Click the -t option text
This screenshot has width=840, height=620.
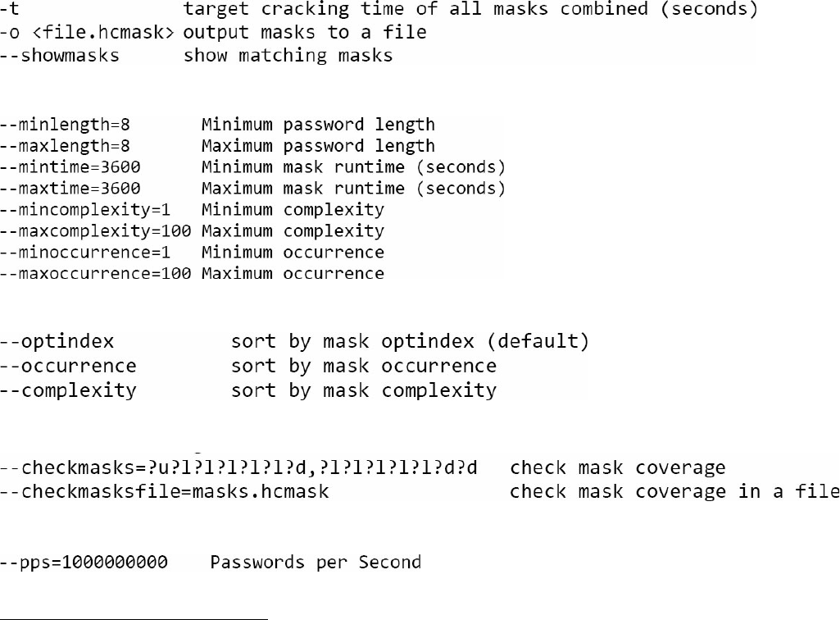pyautogui.click(x=9, y=11)
